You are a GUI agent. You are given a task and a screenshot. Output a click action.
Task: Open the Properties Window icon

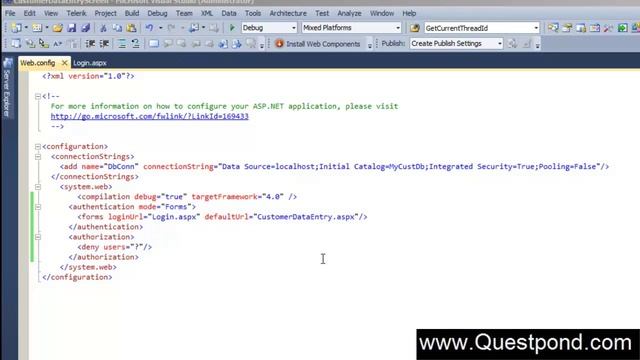[567, 28]
